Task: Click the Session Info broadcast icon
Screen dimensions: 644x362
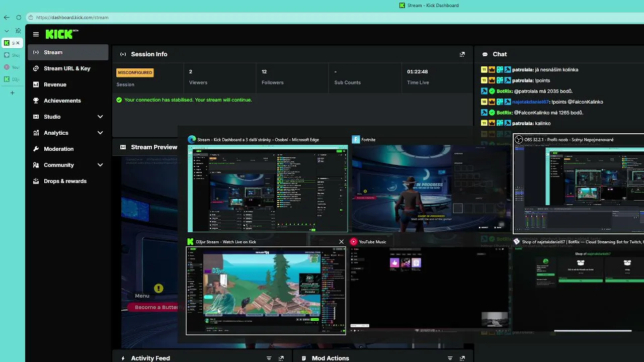Action: 123,54
